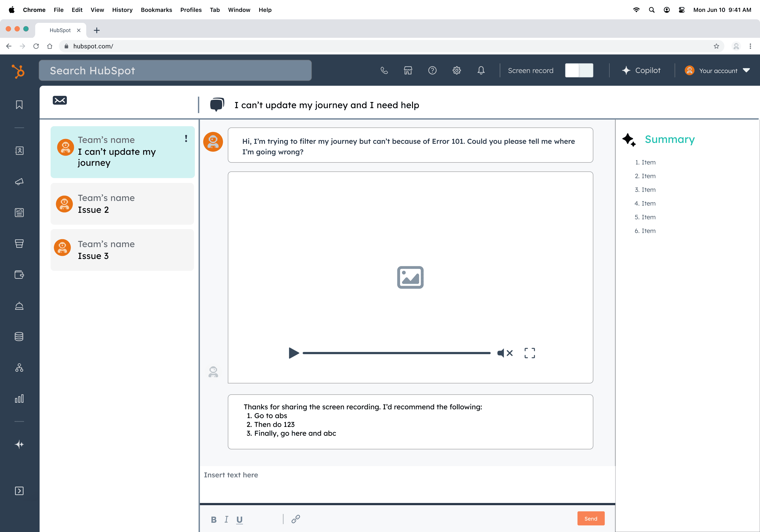760x532 pixels.
Task: Unmute the video with speaker icon
Action: click(x=505, y=353)
